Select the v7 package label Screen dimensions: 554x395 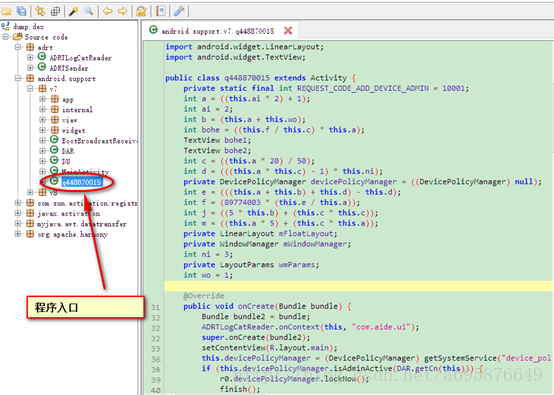[53, 89]
